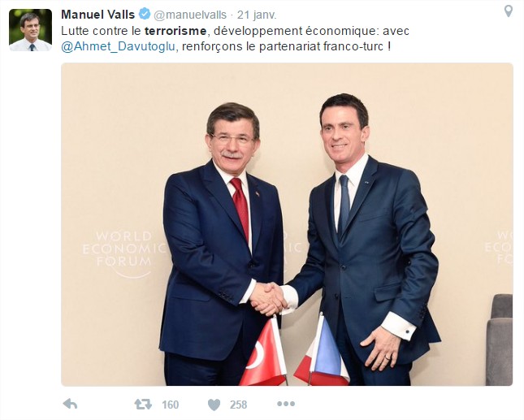Screen dimensions: 524x420
Task: View the likes count 258
Action: (x=238, y=405)
